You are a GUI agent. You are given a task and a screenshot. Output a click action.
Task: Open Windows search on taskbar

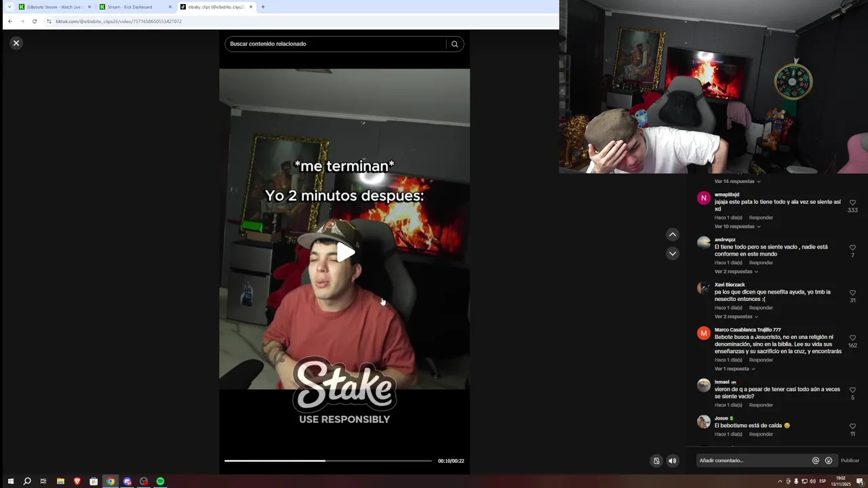coord(27,481)
